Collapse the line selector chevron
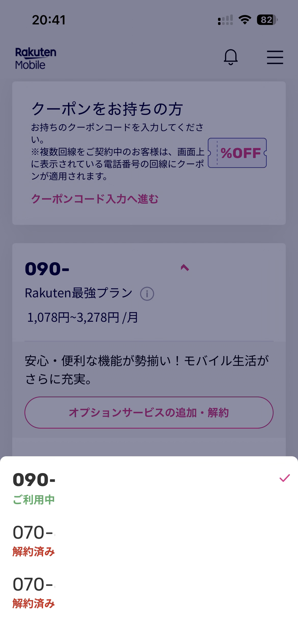The width and height of the screenshot is (298, 644). (x=185, y=268)
